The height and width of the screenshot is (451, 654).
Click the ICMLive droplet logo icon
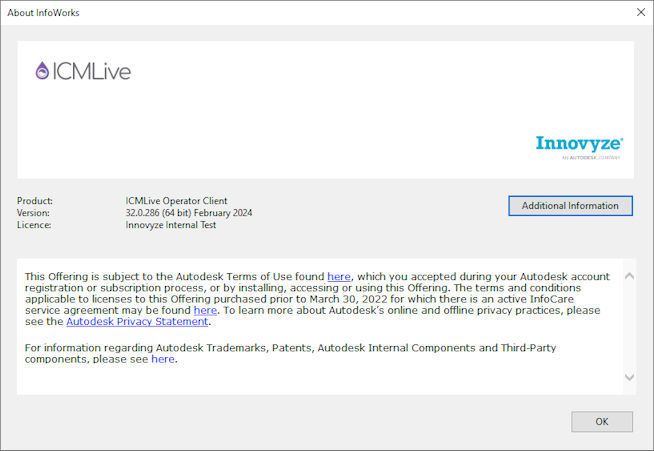pos(42,71)
